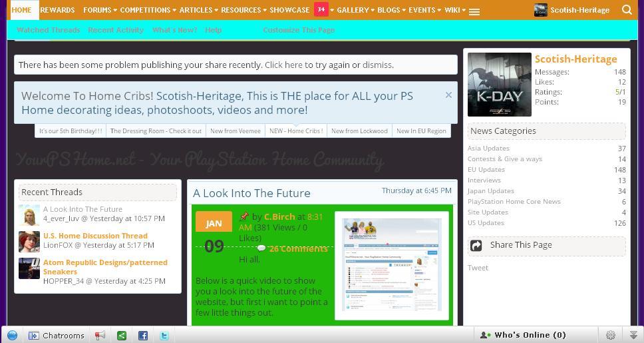Go to the Home tab
The height and width of the screenshot is (343, 644).
(22, 10)
